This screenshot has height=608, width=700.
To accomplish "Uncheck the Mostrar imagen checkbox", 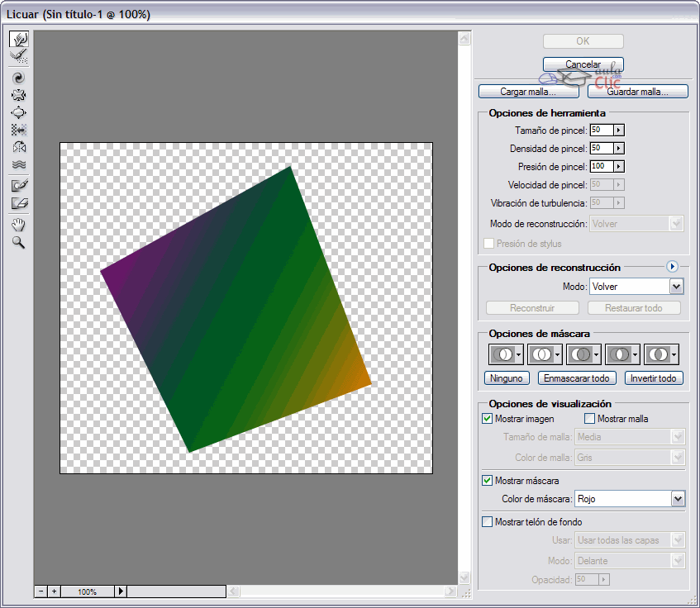I will (488, 419).
